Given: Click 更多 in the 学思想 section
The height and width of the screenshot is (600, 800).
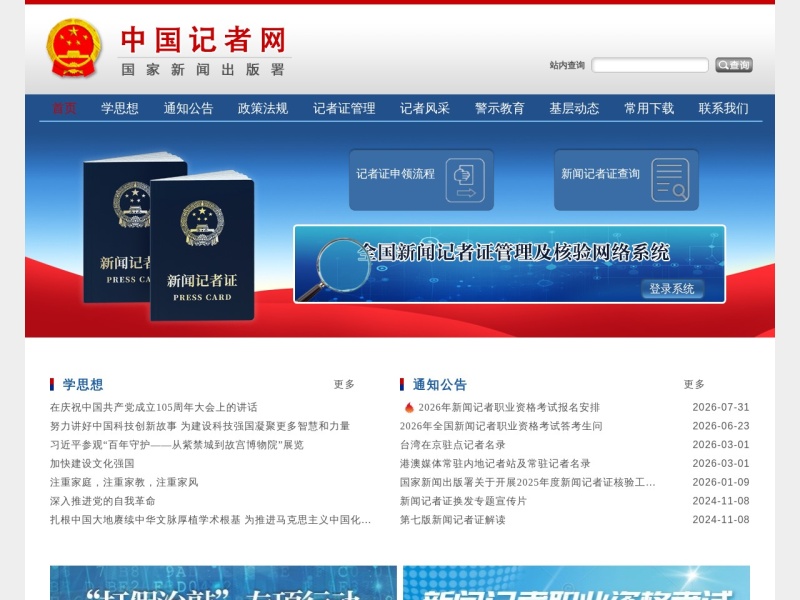Looking at the screenshot, I should coord(344,384).
